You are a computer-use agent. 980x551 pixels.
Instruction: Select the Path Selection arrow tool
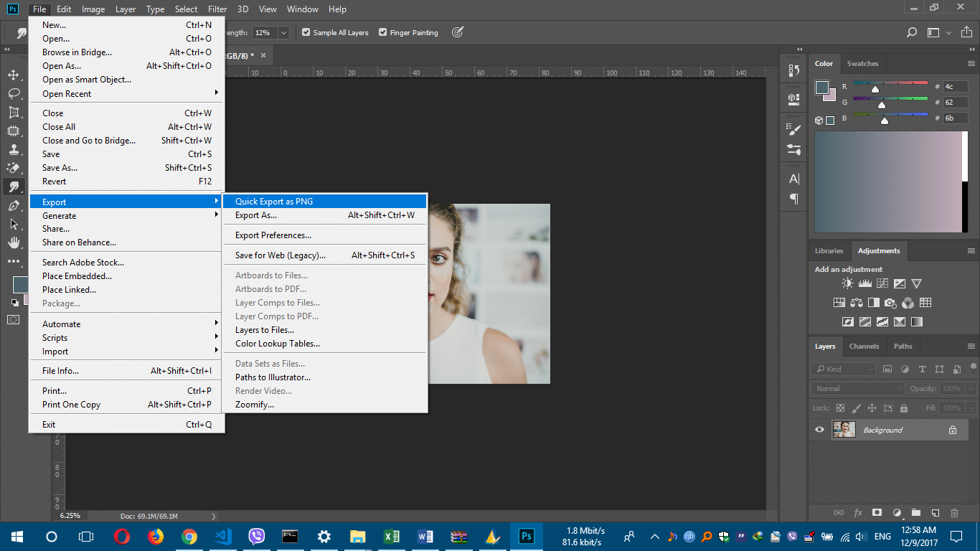pyautogui.click(x=14, y=225)
